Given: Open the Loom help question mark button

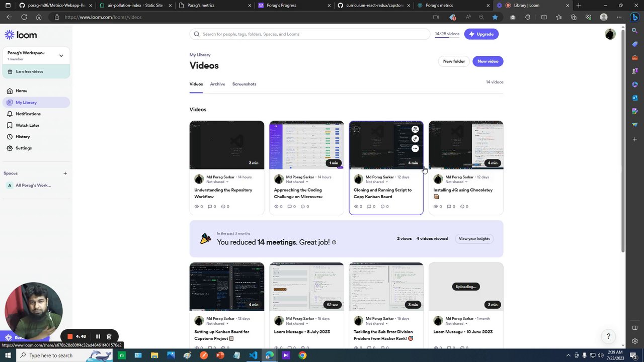Looking at the screenshot, I should tap(608, 336).
